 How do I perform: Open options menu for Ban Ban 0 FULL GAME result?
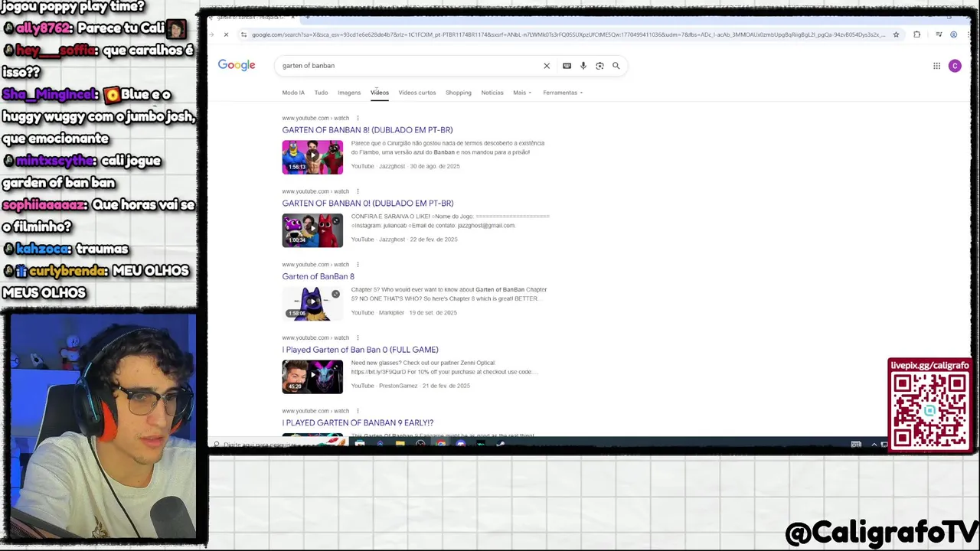pyautogui.click(x=358, y=337)
